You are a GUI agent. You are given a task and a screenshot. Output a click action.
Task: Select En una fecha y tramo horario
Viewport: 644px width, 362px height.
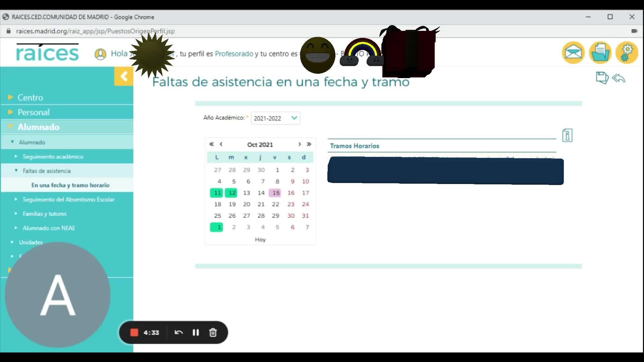tap(70, 185)
